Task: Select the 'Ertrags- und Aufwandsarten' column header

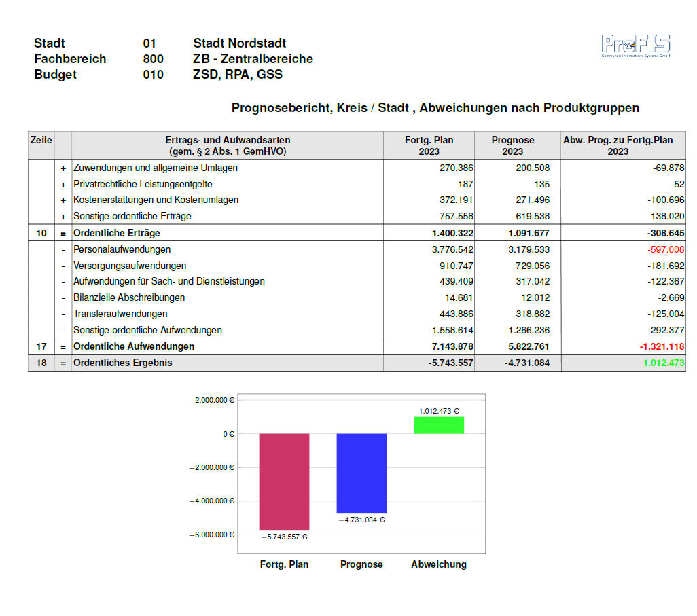Action: [x=228, y=145]
